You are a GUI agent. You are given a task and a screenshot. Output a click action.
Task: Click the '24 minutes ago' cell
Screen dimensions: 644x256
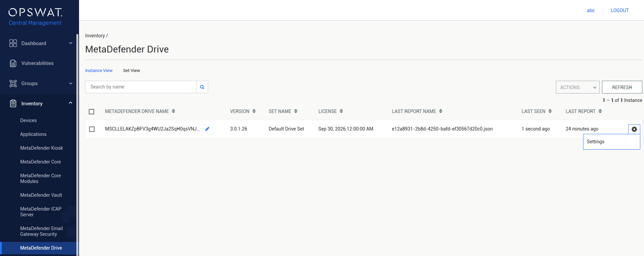(x=582, y=129)
